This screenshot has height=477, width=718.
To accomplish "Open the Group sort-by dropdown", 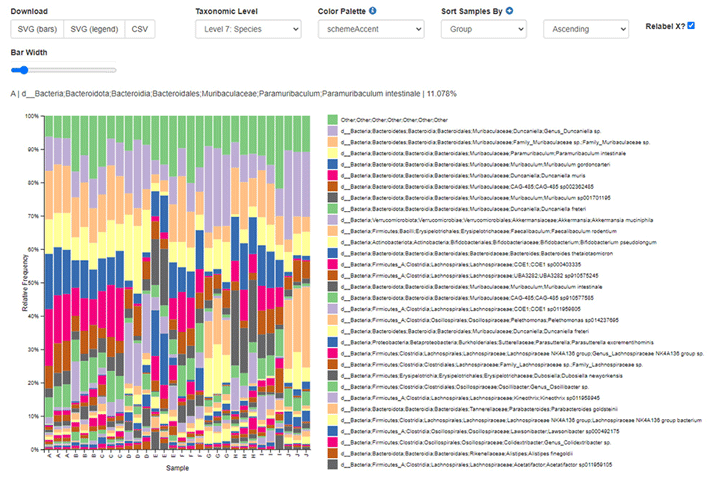I will coord(483,30).
